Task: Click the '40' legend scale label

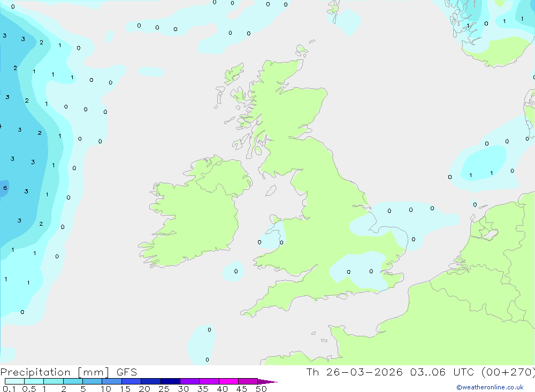Action: point(222,389)
